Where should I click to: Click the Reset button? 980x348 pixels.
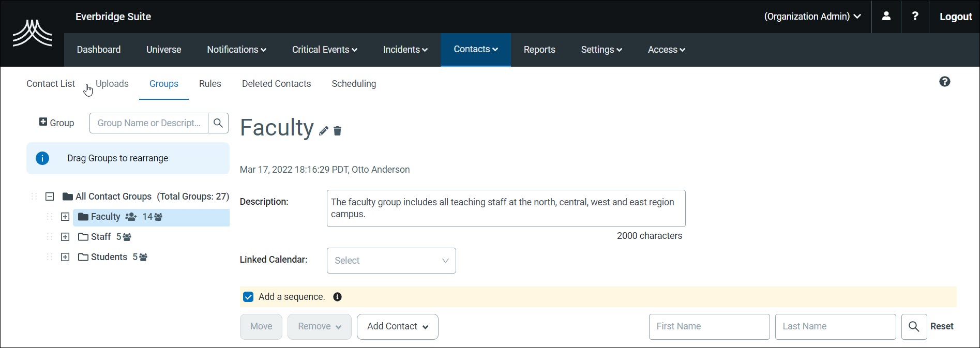pyautogui.click(x=942, y=327)
